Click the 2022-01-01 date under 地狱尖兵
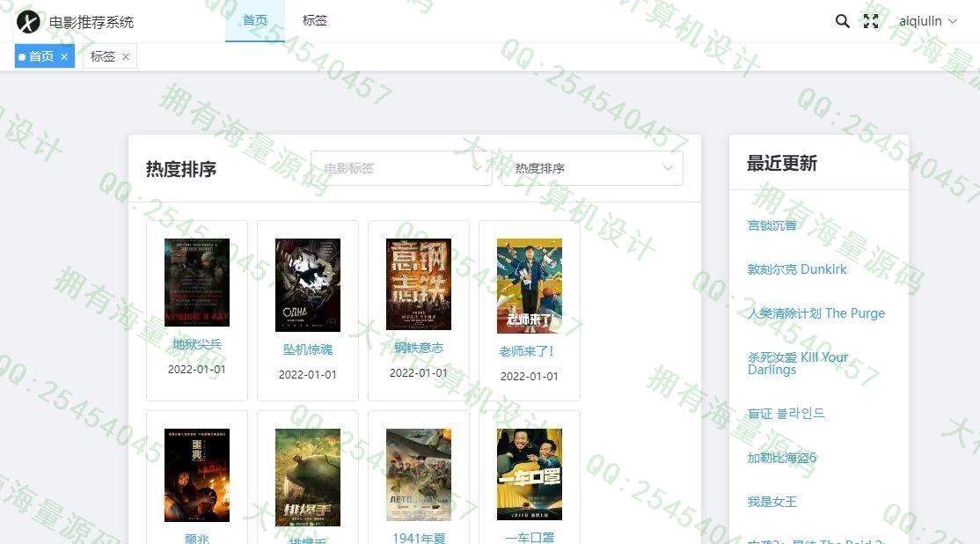The width and height of the screenshot is (980, 544). coord(197,370)
